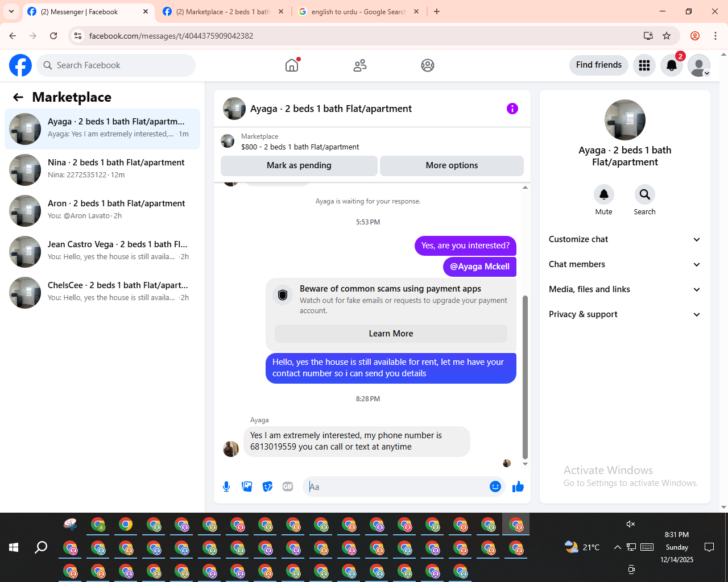Open the GIF picker

tap(288, 487)
